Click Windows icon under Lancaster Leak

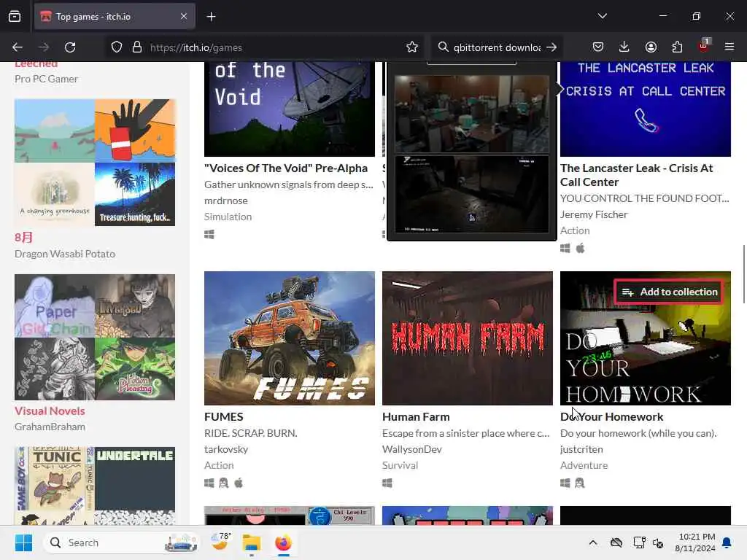click(x=565, y=248)
